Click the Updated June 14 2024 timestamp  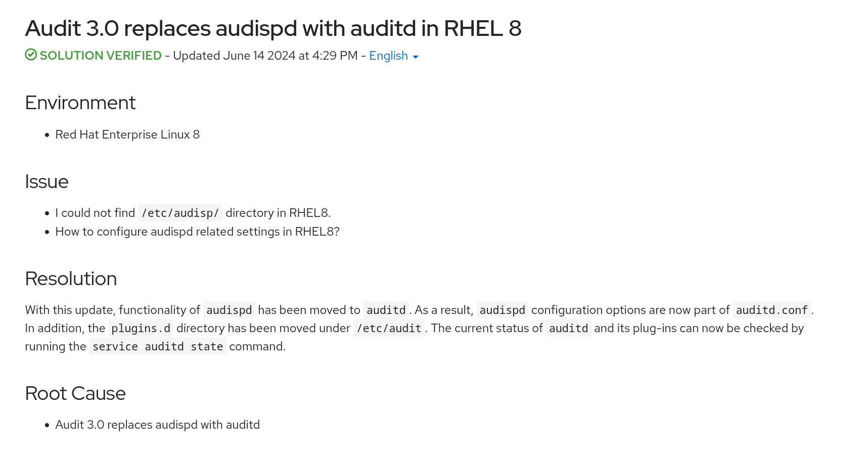(x=265, y=56)
